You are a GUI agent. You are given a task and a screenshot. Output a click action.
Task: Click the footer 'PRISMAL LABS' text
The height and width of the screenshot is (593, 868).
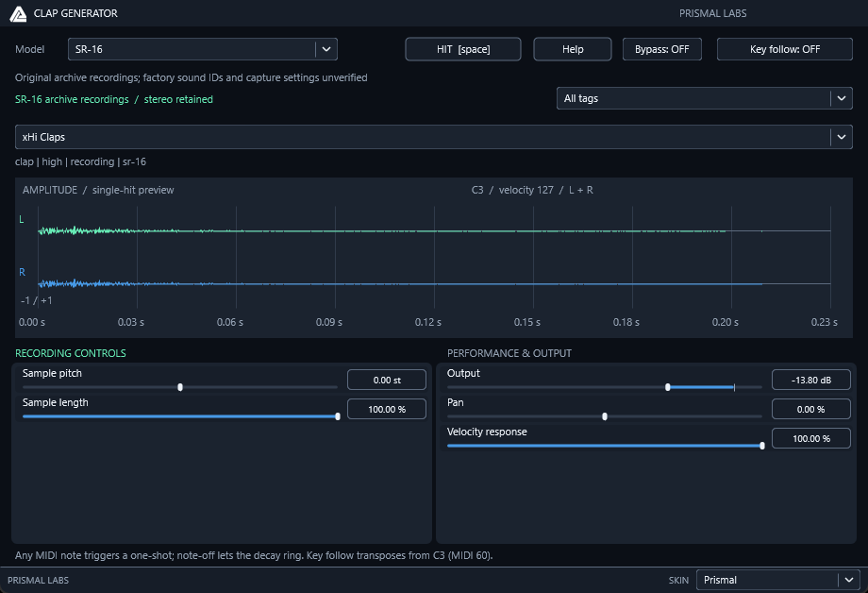pos(38,581)
